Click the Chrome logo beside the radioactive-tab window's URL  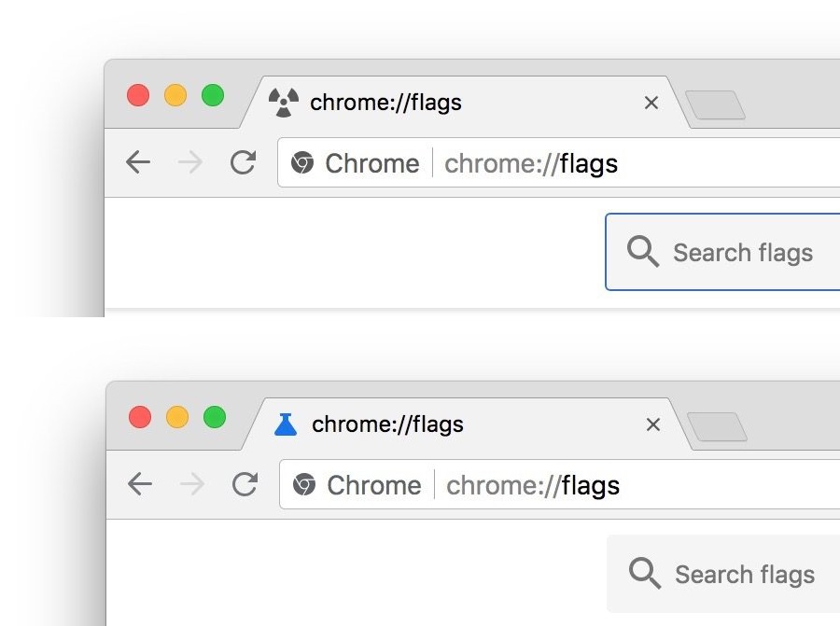pos(301,163)
